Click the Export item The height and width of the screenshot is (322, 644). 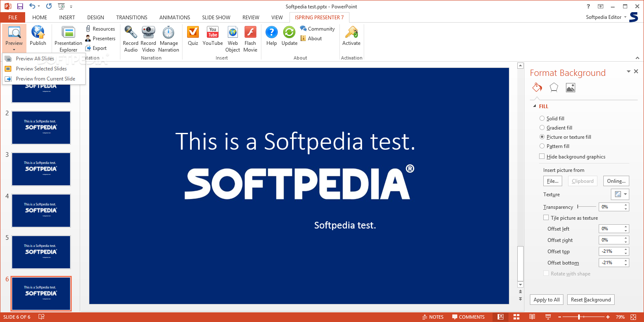coord(96,48)
